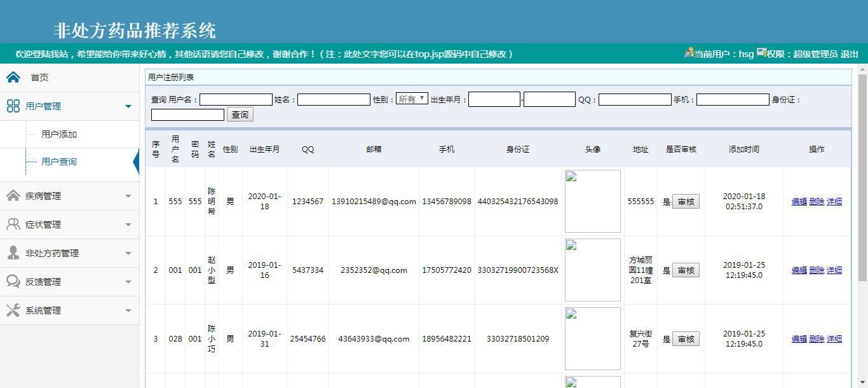Viewport: 868px width, 388px height.
Task: Click the avatar image of 陈明希
Action: tap(592, 201)
